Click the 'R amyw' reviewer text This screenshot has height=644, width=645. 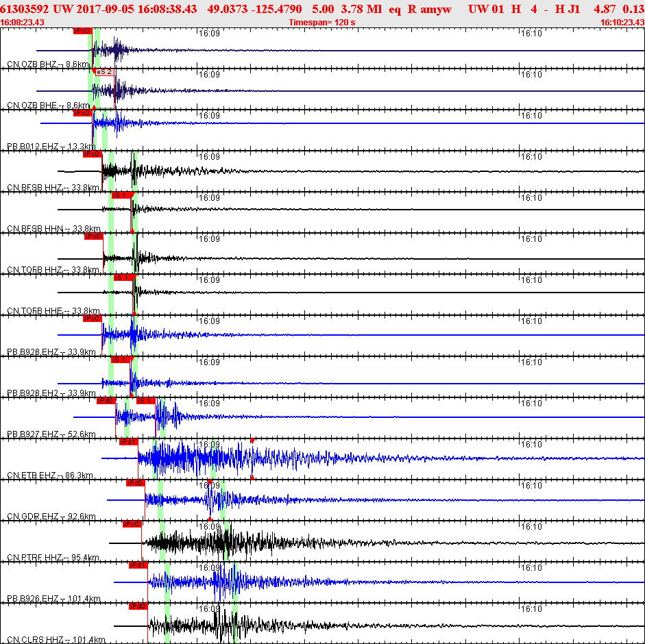pos(430,9)
